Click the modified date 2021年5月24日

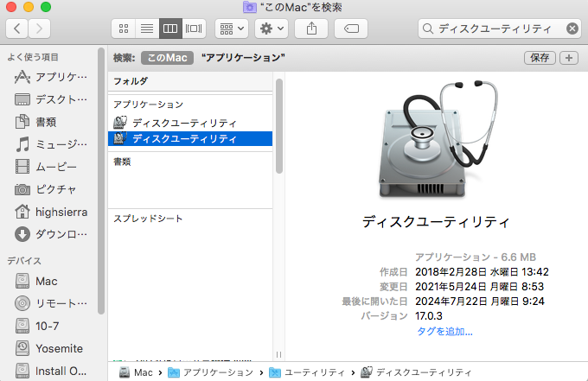(479, 287)
